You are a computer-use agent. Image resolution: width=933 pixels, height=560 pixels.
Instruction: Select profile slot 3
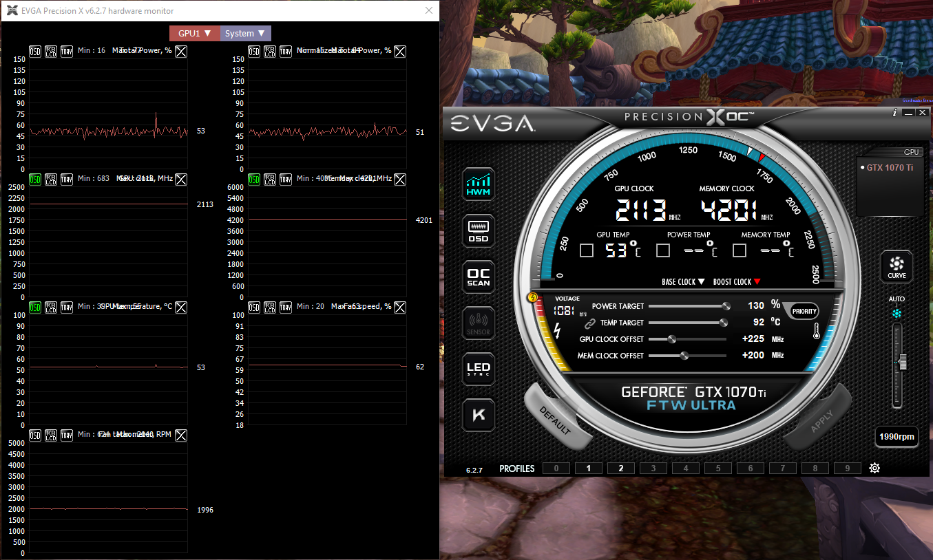coord(653,469)
